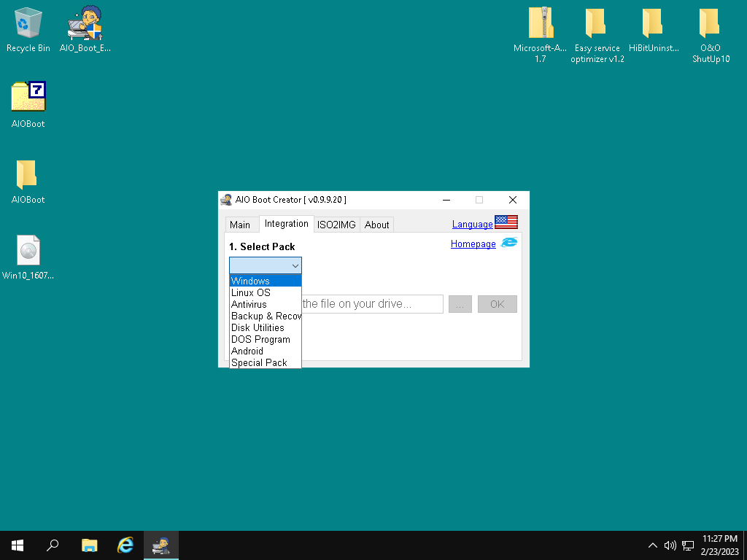Click the Internet Explorer homepage icon
This screenshot has width=747, height=560.
(x=508, y=243)
